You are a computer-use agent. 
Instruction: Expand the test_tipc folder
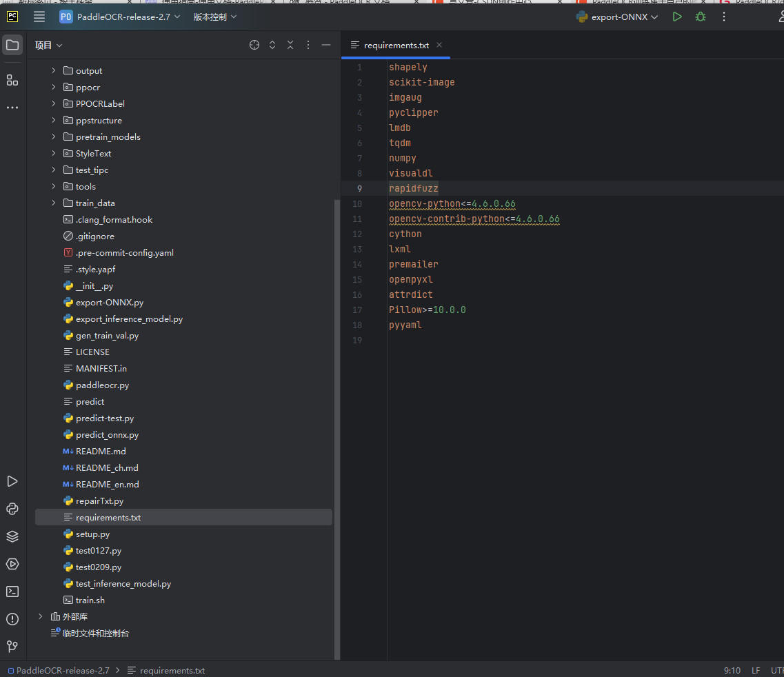[x=54, y=170]
